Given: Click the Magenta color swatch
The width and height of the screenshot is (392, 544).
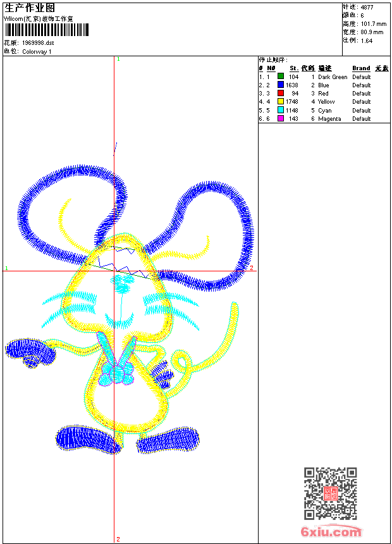Looking at the screenshot, I should click(x=281, y=118).
